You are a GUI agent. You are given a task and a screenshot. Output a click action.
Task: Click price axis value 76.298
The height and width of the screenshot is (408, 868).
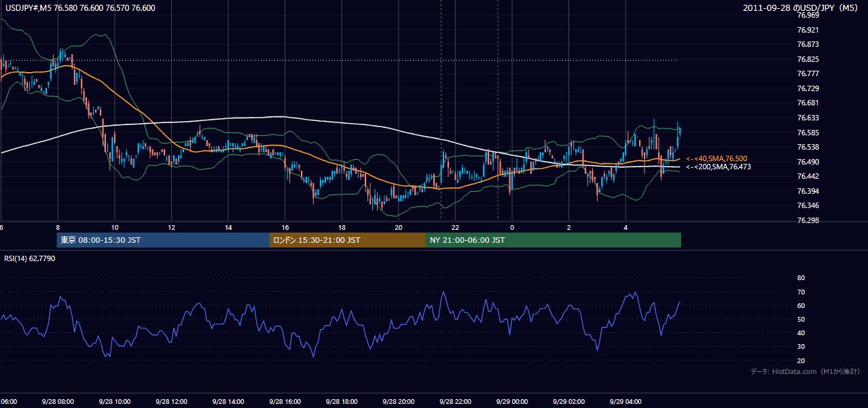(x=808, y=220)
